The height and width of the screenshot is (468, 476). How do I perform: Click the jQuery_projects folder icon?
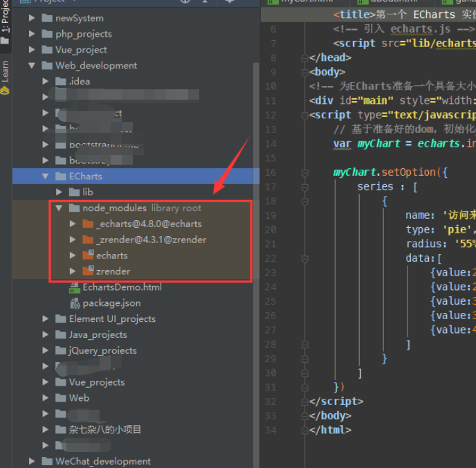pos(61,350)
